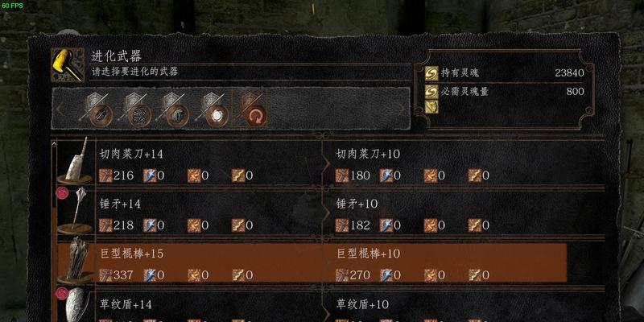Select the first infusion stone tab
The width and height of the screenshot is (644, 322).
(97, 109)
